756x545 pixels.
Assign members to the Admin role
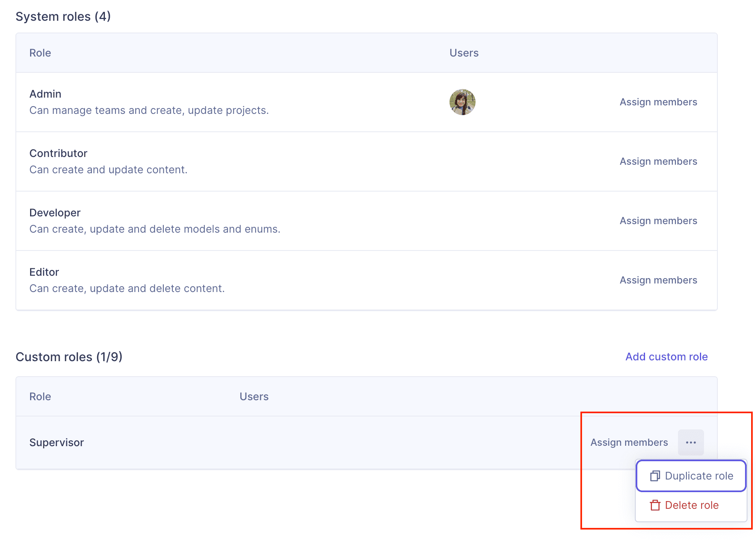point(658,102)
